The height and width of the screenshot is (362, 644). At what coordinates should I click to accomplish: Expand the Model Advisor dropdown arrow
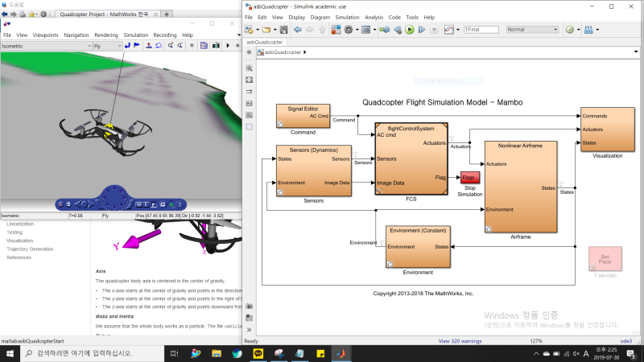click(x=578, y=30)
